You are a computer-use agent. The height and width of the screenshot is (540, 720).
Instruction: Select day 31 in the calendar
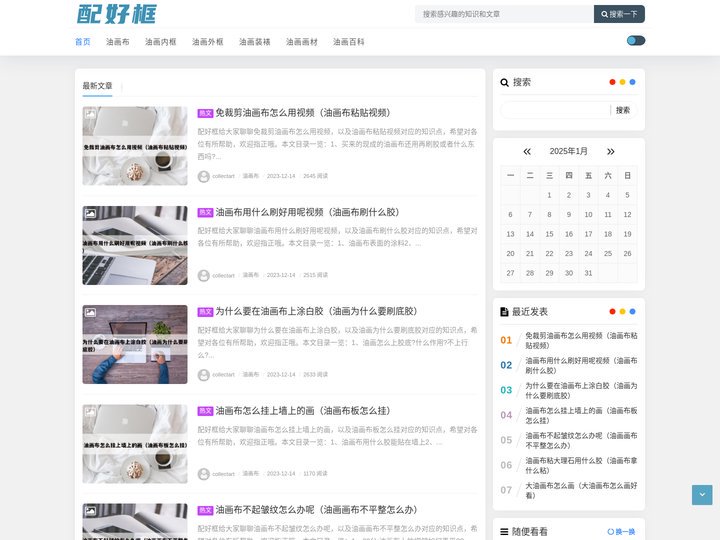coord(588,273)
